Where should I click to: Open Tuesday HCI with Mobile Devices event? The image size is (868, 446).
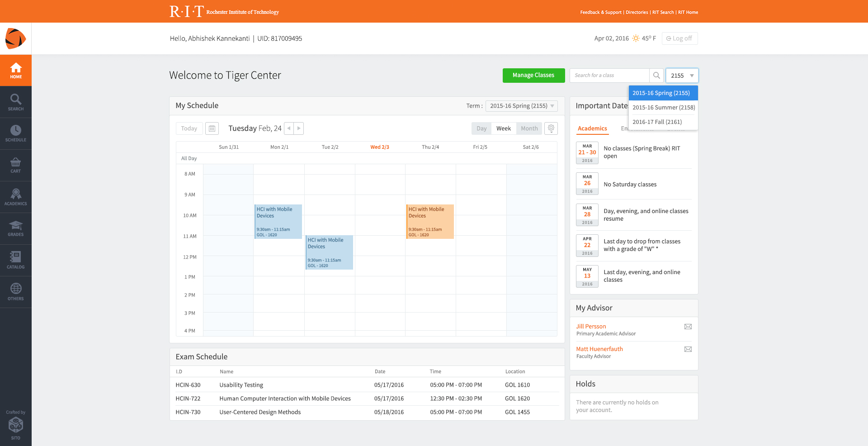329,252
